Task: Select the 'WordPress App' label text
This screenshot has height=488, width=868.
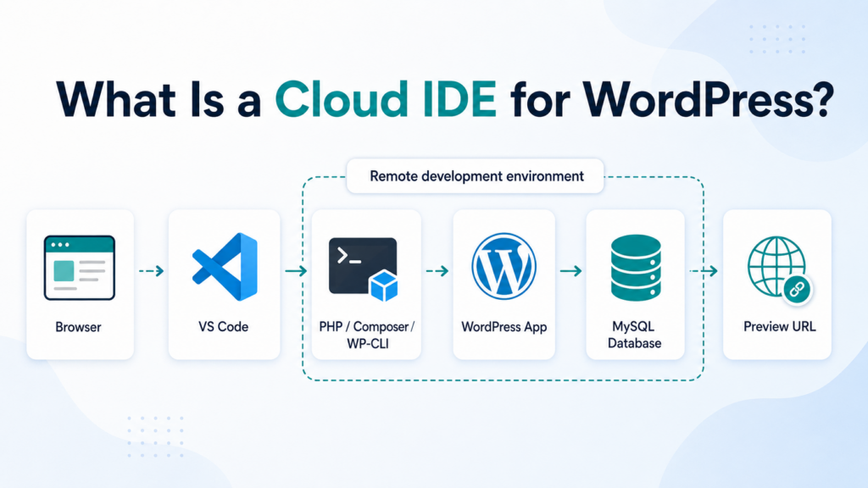Action: (x=504, y=327)
